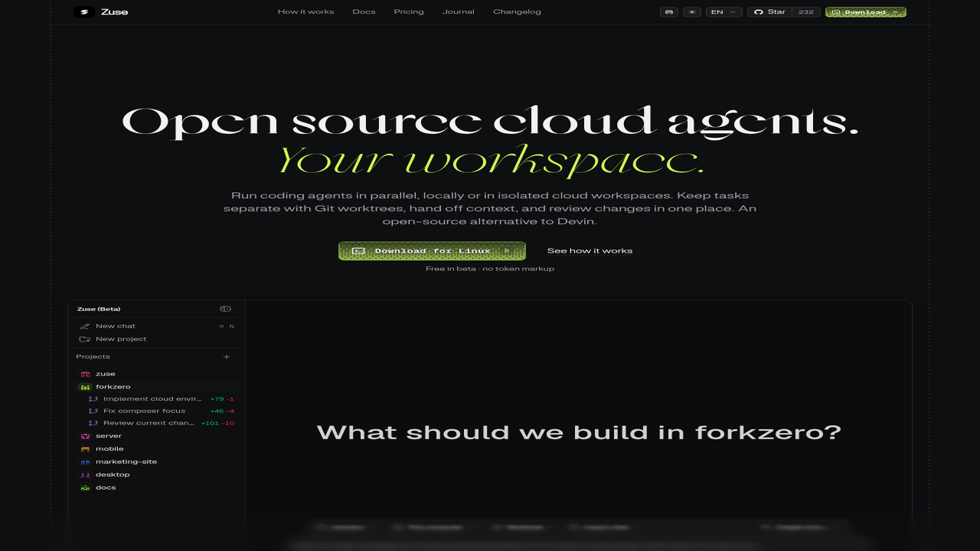Click the New chat pencil icon
The width and height of the screenshot is (980, 551).
(x=85, y=326)
